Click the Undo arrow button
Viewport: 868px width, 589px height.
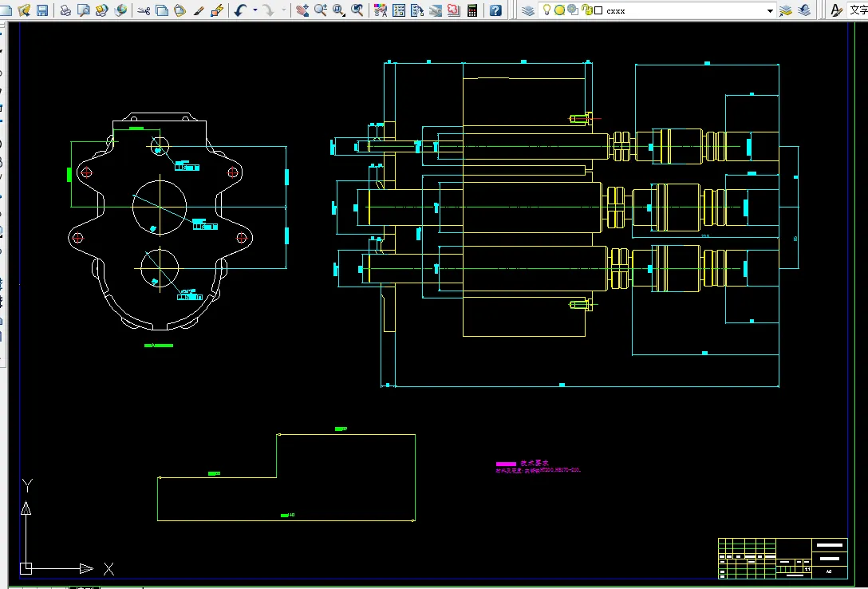[x=240, y=10]
